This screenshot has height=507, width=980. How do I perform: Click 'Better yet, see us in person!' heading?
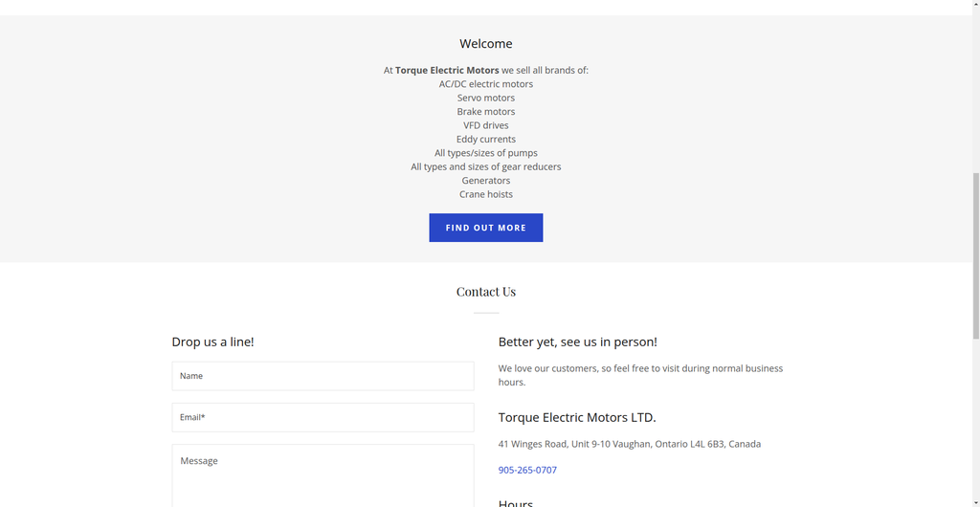[x=577, y=342]
